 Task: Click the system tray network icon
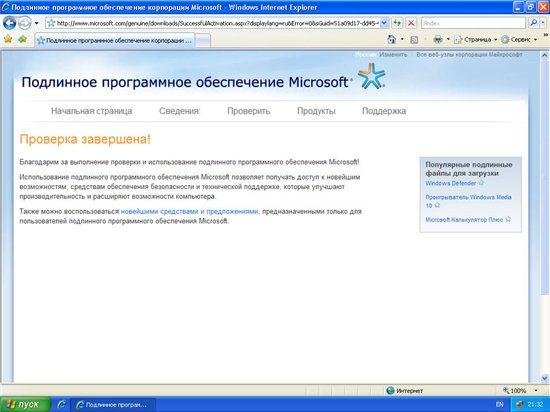[521, 405]
